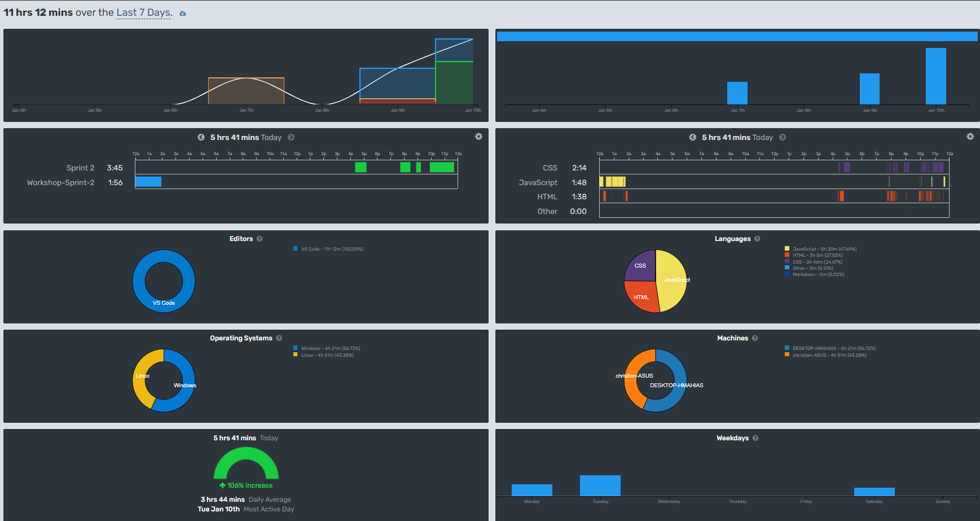Click the Jan 9th bar in daily bar chart
Viewport: 980px width, 521px height.
(x=869, y=89)
